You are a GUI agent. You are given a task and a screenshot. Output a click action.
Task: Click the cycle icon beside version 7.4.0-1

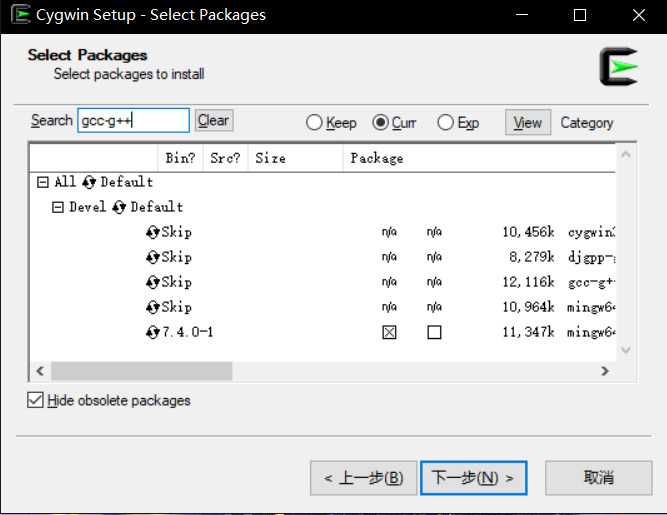[152, 332]
